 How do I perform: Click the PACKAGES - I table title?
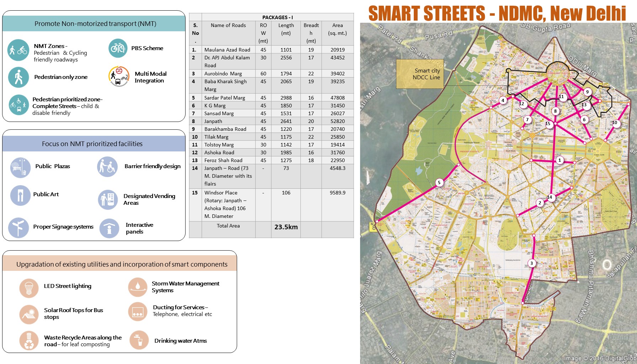(278, 17)
